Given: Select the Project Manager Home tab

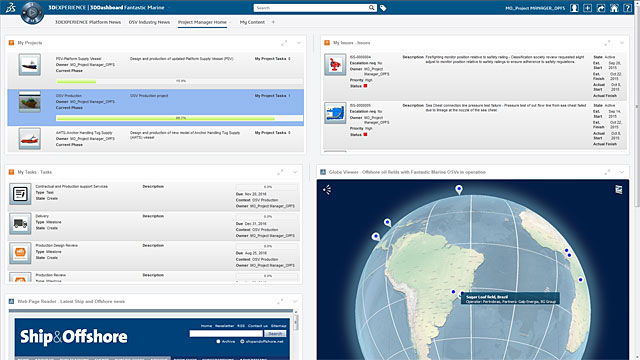Looking at the screenshot, I should pyautogui.click(x=202, y=22).
